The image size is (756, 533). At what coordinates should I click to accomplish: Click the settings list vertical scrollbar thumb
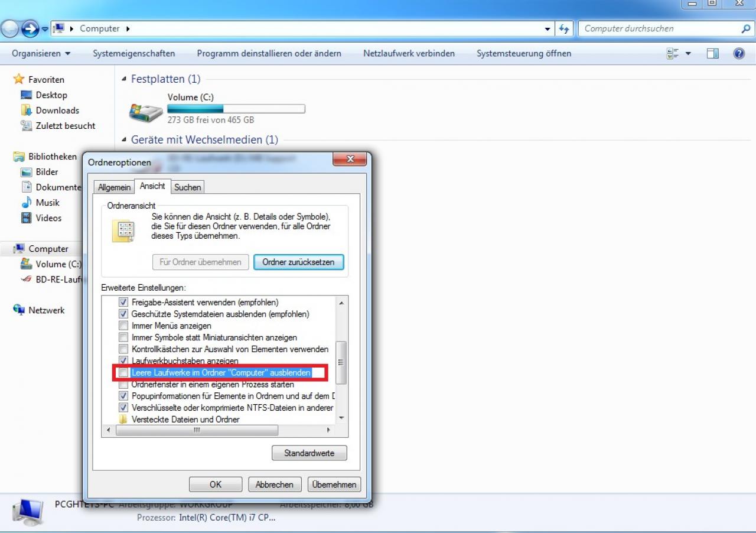click(341, 363)
